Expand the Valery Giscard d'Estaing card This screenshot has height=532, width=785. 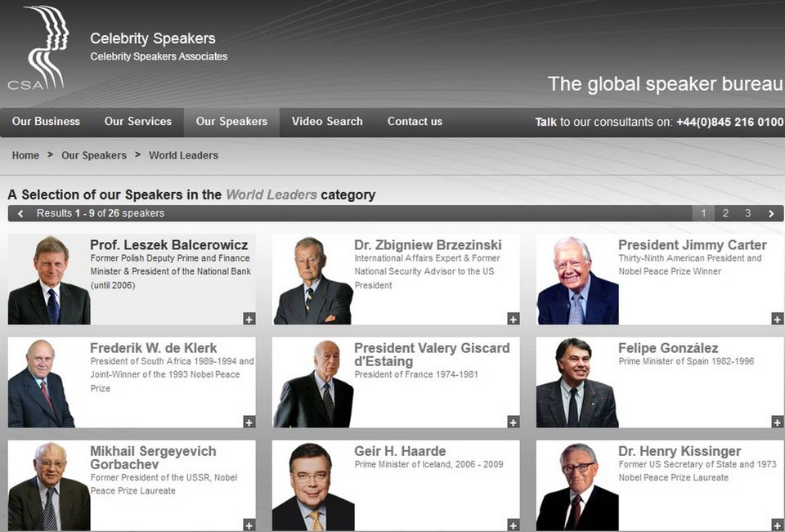point(514,422)
